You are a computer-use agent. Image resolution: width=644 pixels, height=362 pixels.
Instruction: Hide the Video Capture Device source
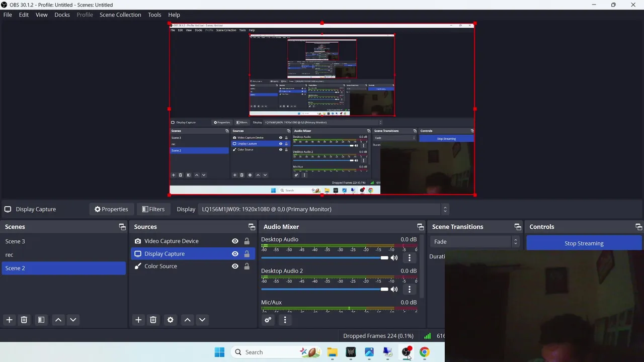(235, 241)
